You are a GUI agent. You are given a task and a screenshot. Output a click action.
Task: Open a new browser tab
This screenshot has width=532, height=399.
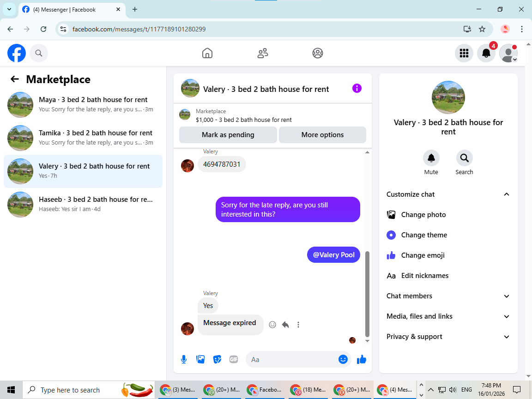click(x=135, y=10)
